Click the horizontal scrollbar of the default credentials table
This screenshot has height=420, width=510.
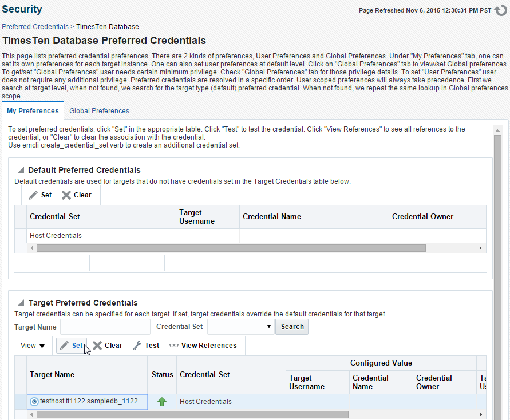click(x=231, y=248)
